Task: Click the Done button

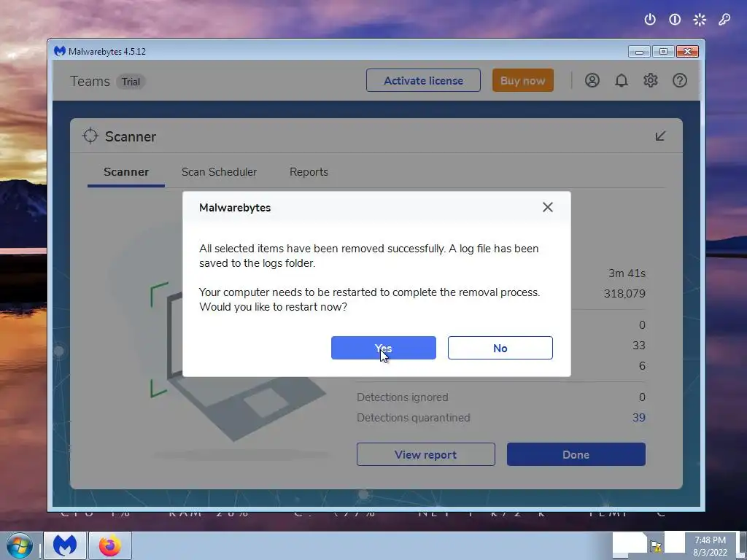Action: point(576,454)
